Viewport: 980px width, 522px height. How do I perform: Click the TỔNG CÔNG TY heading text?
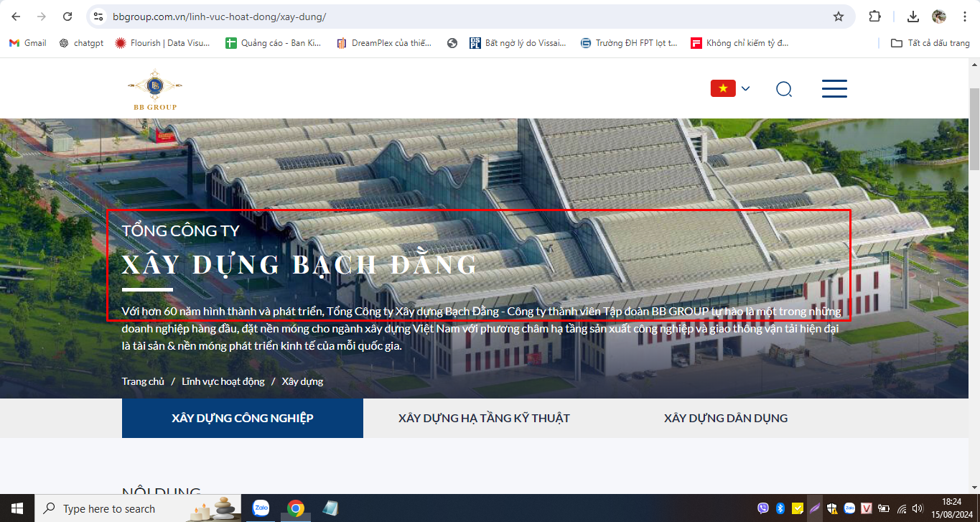coord(181,230)
